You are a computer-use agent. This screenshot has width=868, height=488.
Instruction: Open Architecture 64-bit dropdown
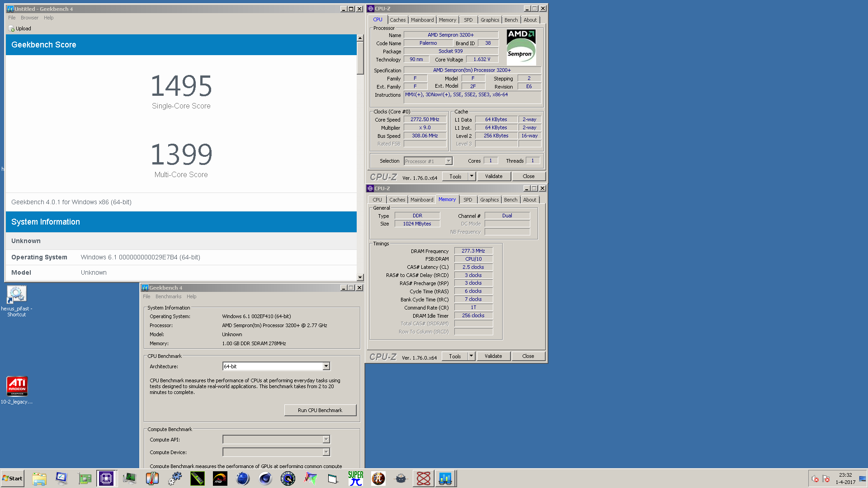[x=326, y=366]
